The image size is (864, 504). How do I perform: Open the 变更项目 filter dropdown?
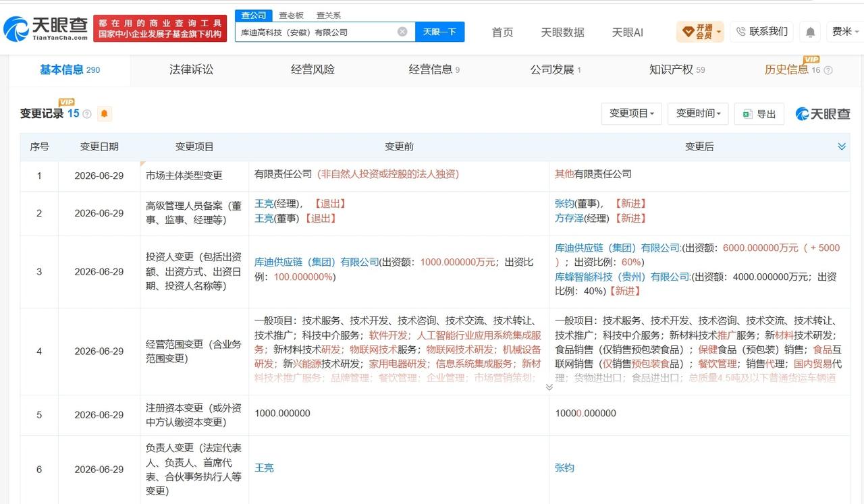pos(631,113)
